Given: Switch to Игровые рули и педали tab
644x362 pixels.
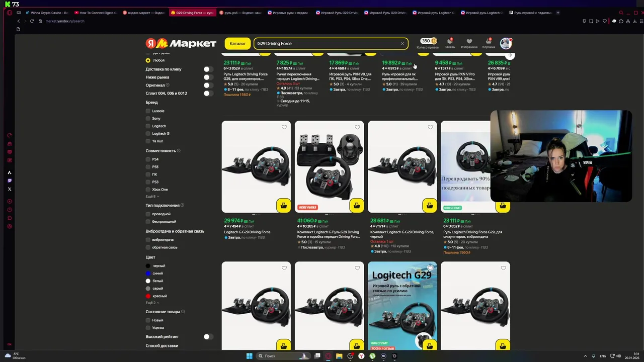Looking at the screenshot, I should (289, 13).
